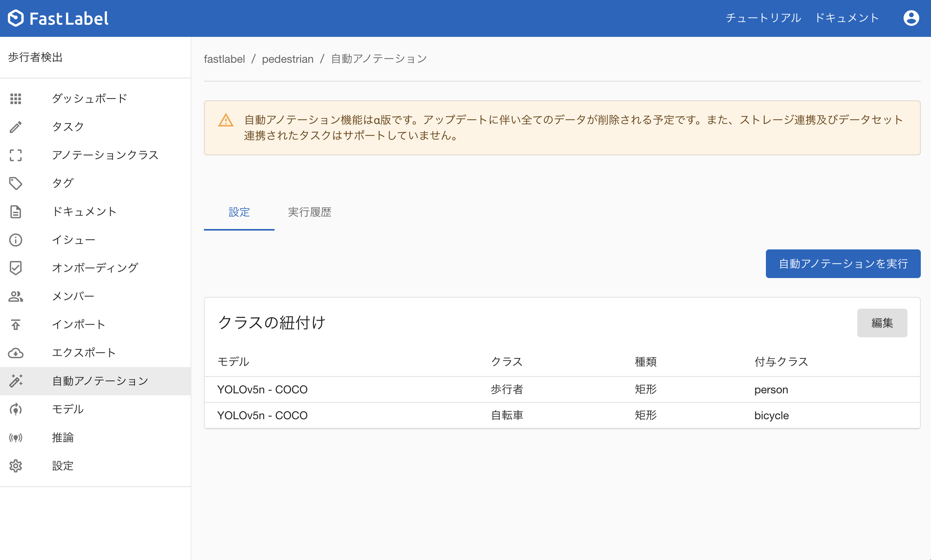Click pedestrian breadcrumb link
This screenshot has height=560, width=931.
(288, 59)
